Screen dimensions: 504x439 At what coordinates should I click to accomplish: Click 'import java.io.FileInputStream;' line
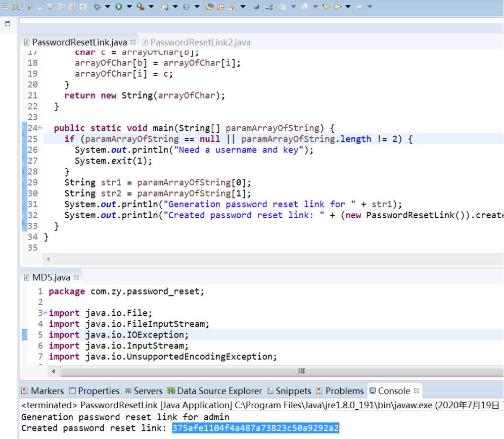pyautogui.click(x=129, y=324)
